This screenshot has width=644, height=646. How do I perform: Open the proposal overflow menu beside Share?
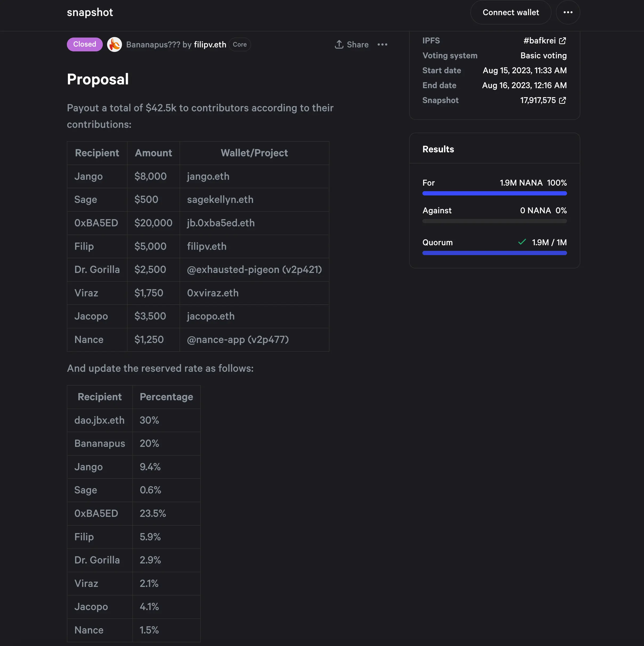pyautogui.click(x=382, y=44)
